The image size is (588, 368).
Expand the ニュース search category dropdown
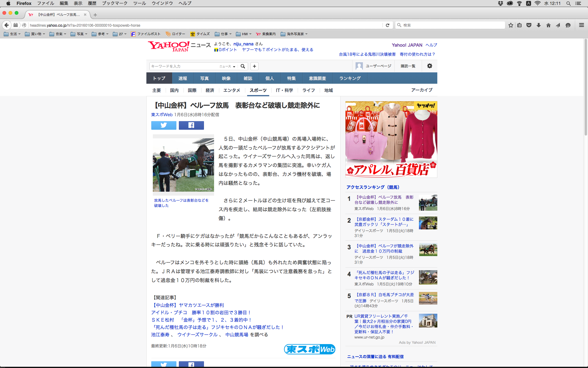[x=228, y=66]
